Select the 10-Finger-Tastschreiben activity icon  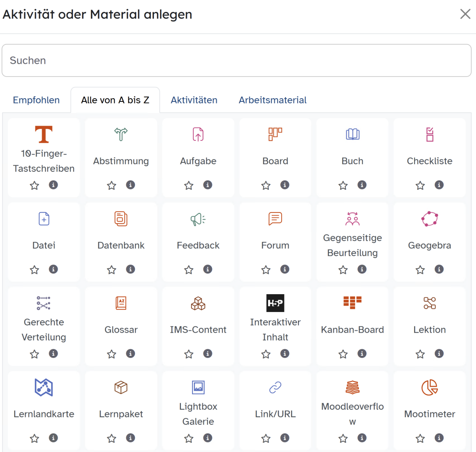44,134
